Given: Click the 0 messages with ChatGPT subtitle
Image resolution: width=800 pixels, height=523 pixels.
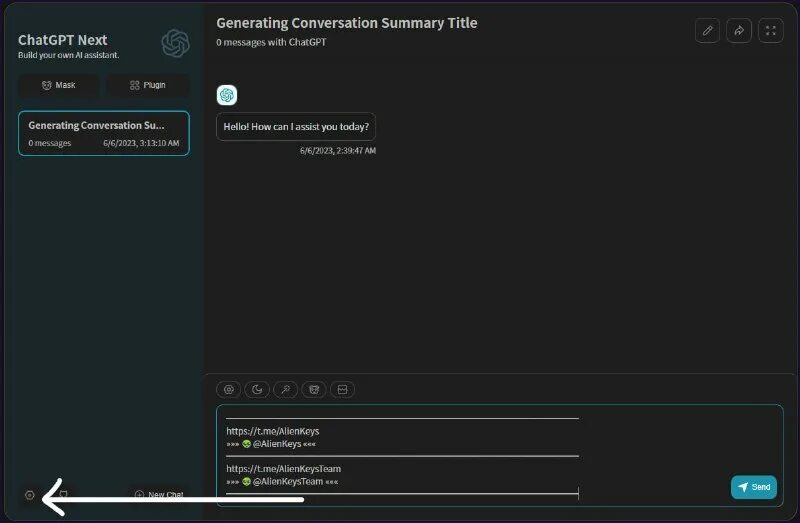Looking at the screenshot, I should click(x=271, y=42).
